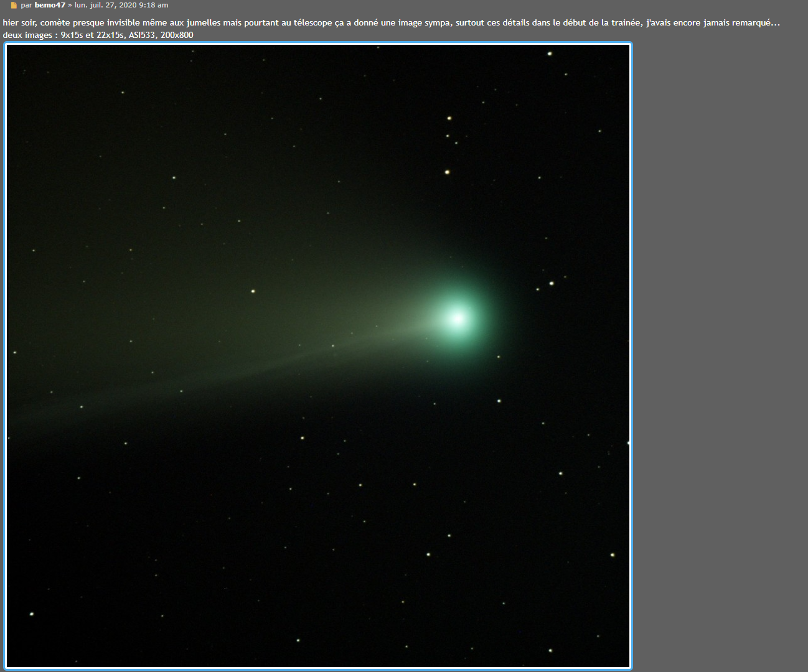Open the bemo47 author profile link

(50, 5)
